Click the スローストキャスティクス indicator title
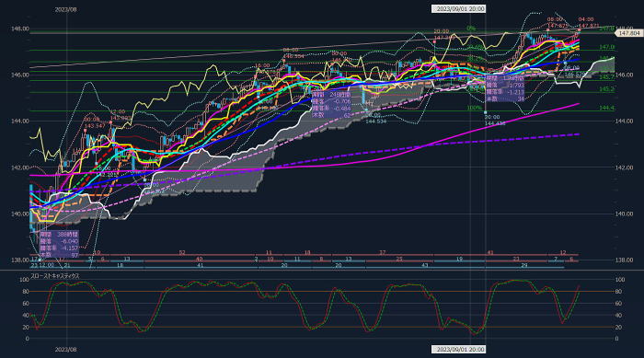The width and height of the screenshot is (644, 358). [x=55, y=276]
